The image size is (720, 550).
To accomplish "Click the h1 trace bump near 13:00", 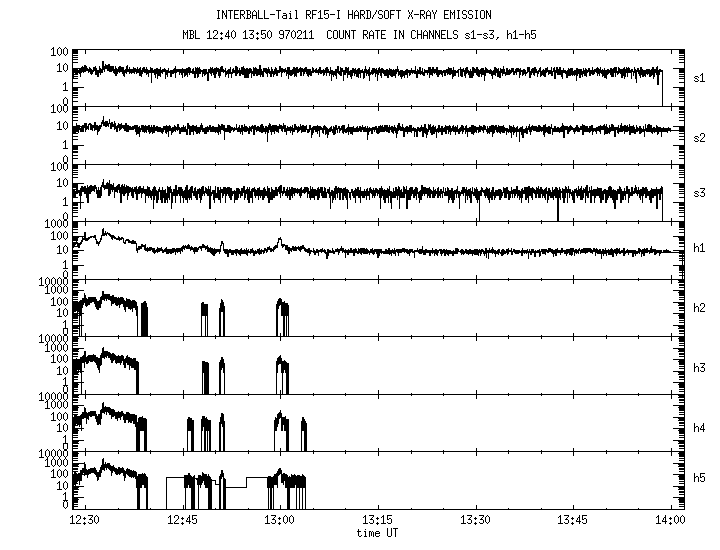I will coord(281,241).
